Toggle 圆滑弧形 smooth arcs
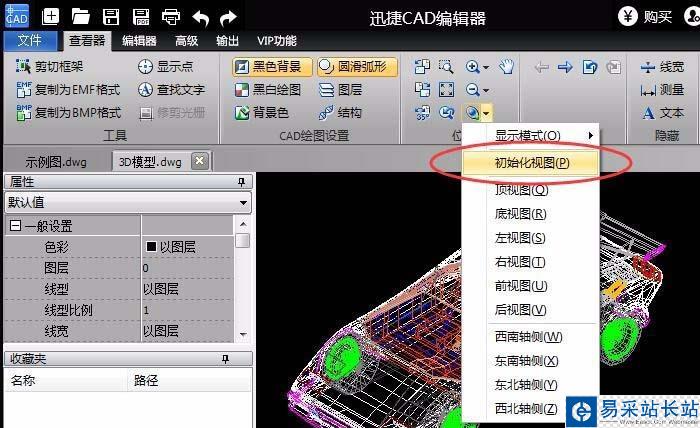 [x=357, y=66]
